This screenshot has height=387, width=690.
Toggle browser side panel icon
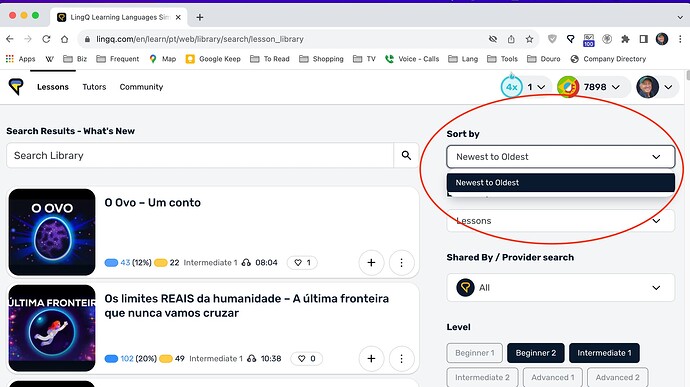[x=643, y=39]
